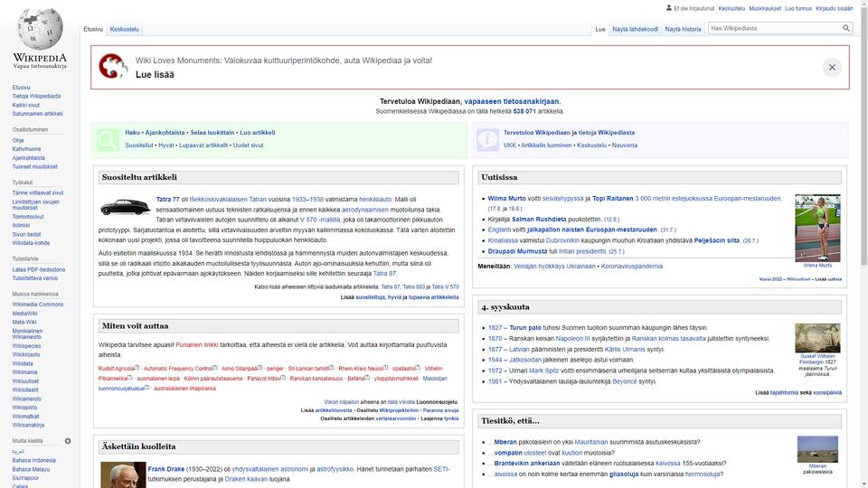Click Napoleon III link
This screenshot has height=488, width=868.
(x=572, y=339)
